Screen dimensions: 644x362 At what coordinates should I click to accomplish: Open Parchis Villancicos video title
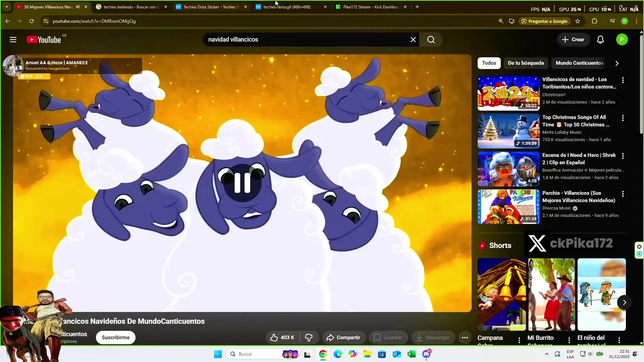click(x=579, y=197)
